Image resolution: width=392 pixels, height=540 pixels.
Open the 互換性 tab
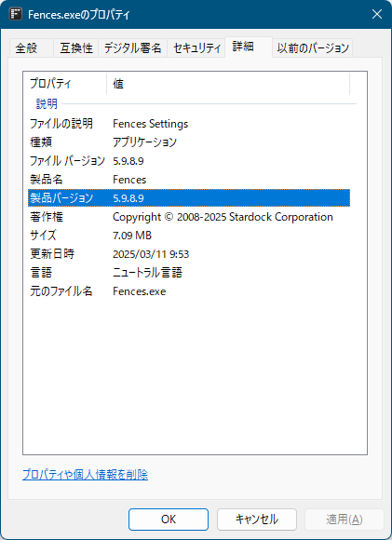pyautogui.click(x=76, y=47)
